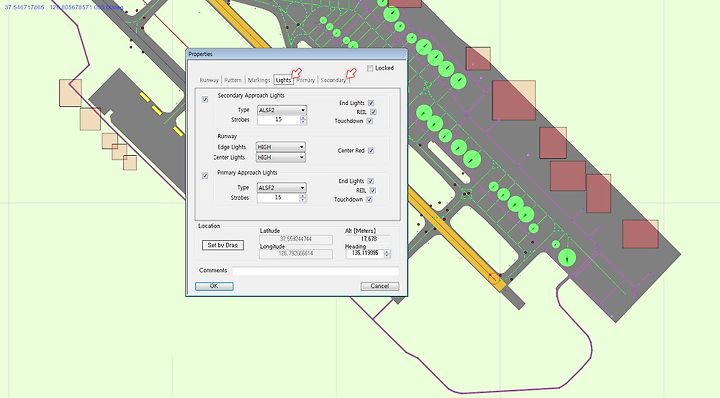Expand the Edge Lights HIGH dropdown
The width and height of the screenshot is (720, 398).
click(281, 147)
